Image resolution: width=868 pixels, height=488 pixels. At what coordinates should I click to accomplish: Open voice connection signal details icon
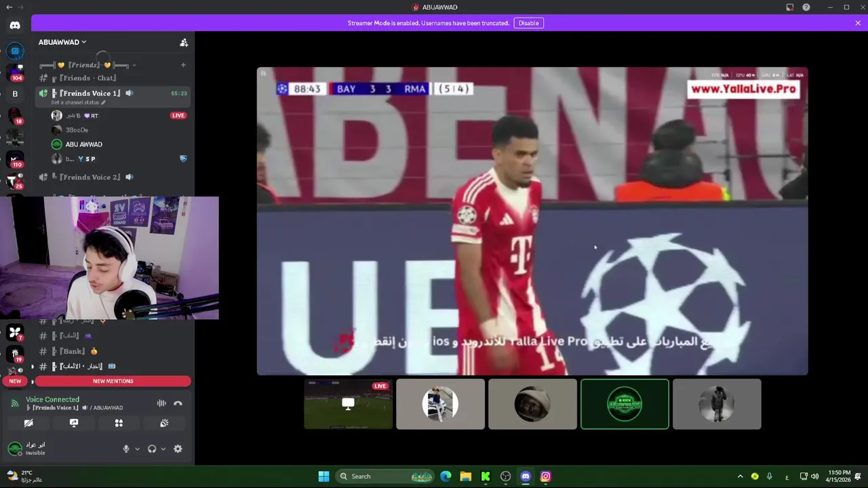pyautogui.click(x=14, y=403)
